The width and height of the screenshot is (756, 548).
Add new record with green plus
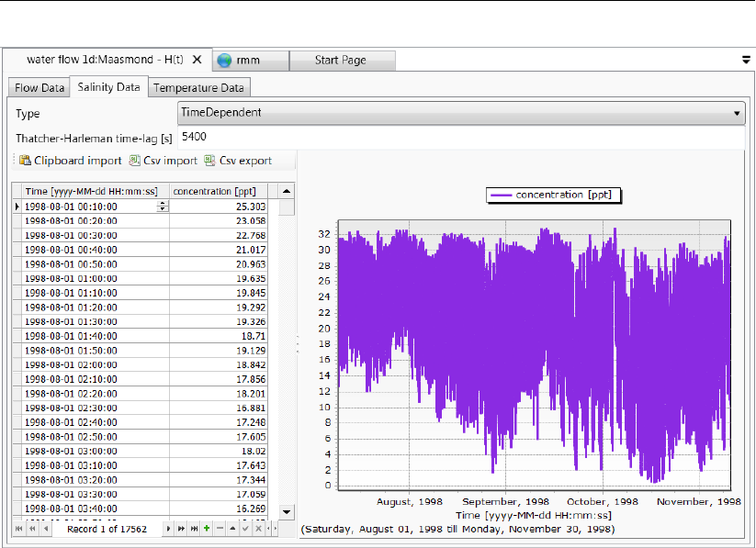[x=207, y=530]
